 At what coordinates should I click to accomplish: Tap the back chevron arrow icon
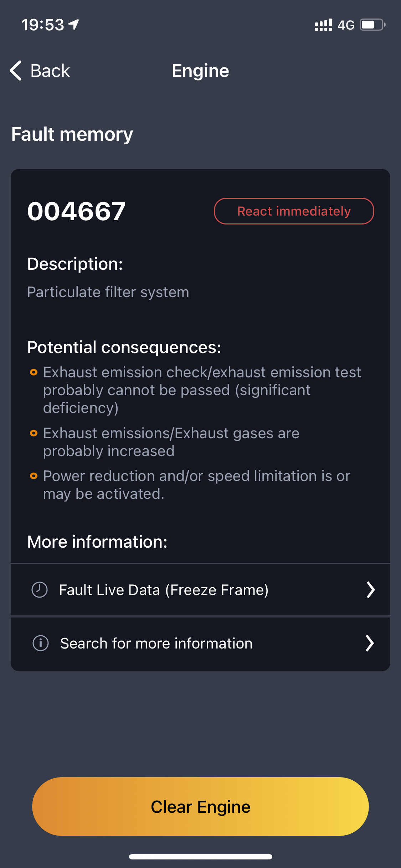pyautogui.click(x=16, y=71)
